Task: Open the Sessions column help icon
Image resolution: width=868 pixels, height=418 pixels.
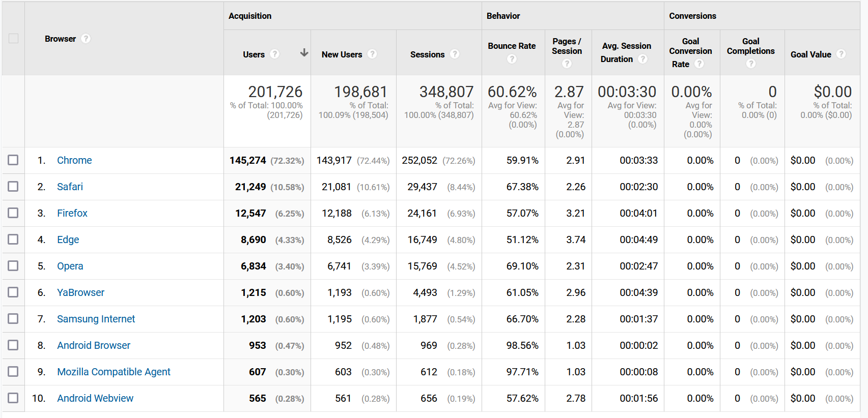Action: click(x=455, y=54)
